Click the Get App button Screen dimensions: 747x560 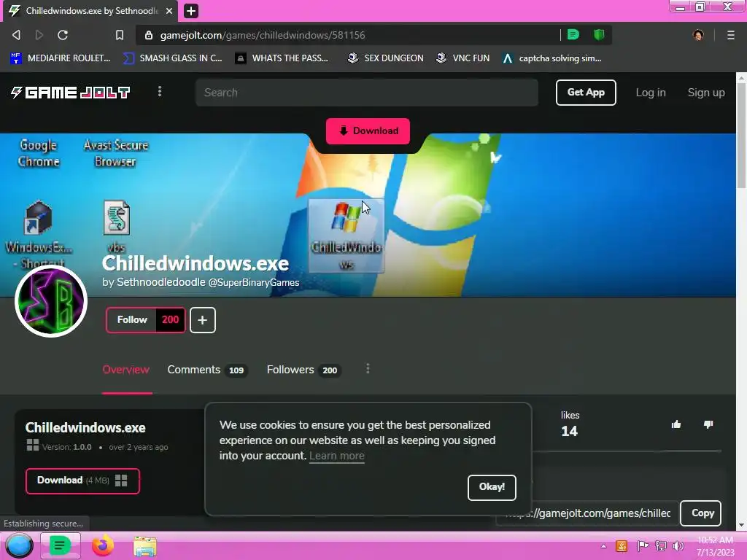586,93
